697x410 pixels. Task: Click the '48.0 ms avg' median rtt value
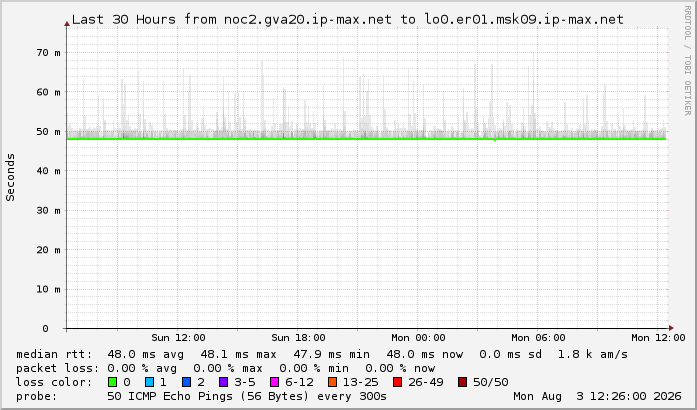coord(145,354)
